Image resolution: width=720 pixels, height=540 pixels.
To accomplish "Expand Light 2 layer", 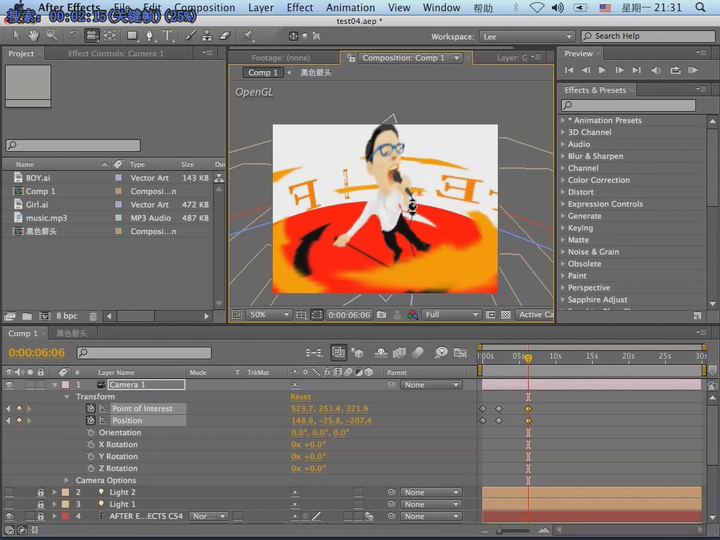I will (x=54, y=492).
